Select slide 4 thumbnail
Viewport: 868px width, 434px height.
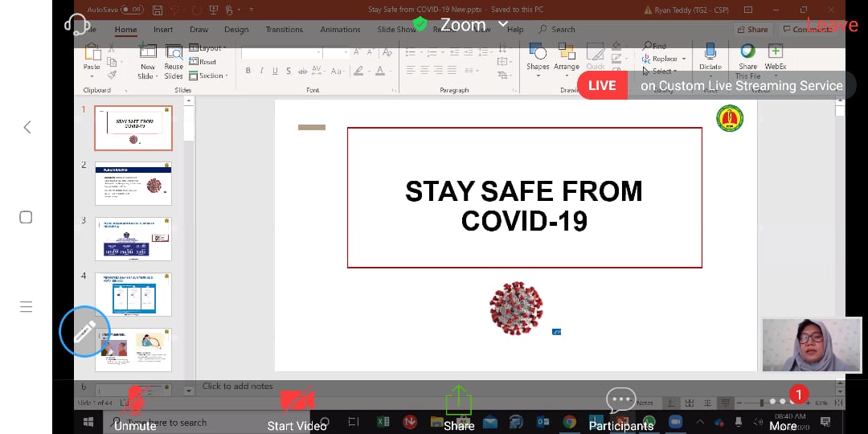point(133,294)
